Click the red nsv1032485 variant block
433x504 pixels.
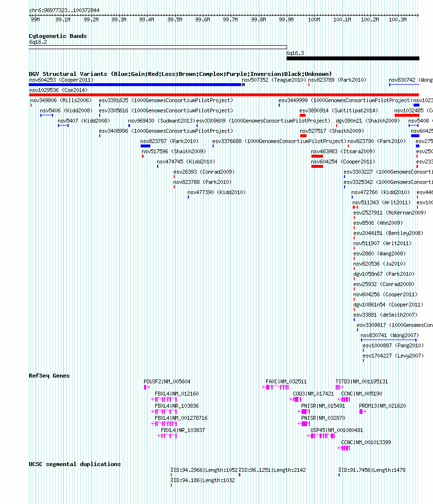tap(407, 115)
